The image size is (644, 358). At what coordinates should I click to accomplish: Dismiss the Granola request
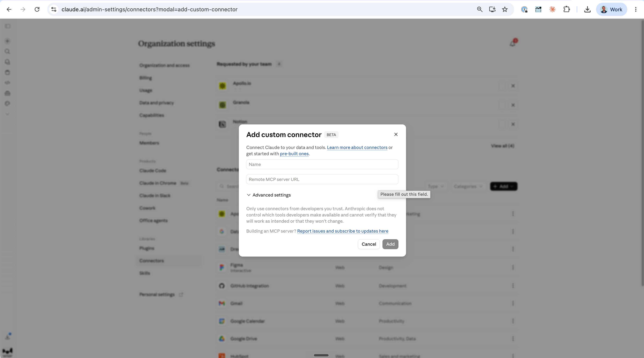pyautogui.click(x=513, y=105)
